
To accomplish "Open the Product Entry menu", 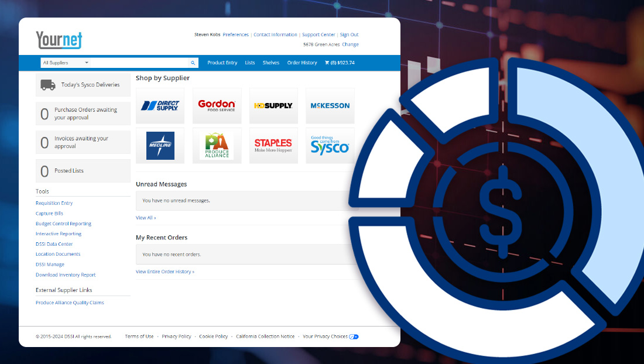I will (222, 63).
